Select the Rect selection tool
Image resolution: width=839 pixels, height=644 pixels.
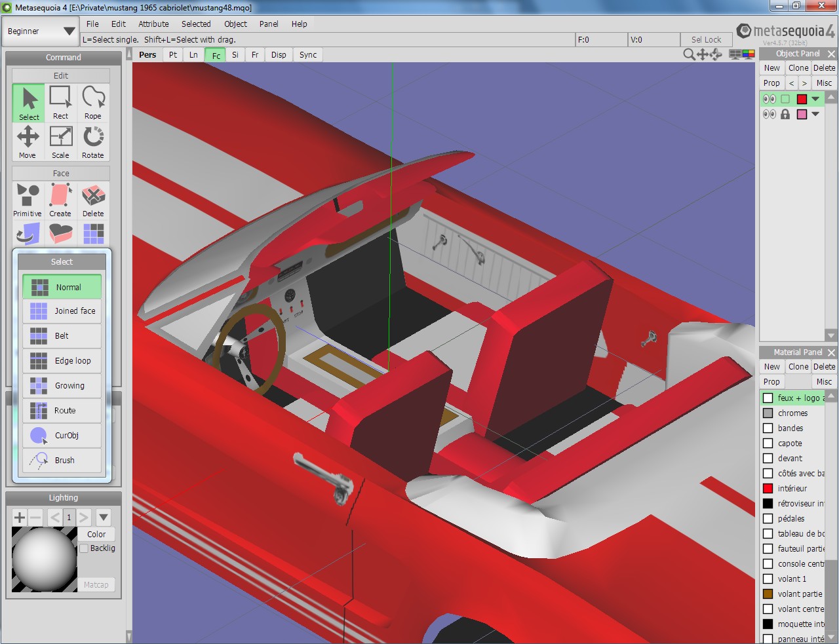tap(60, 103)
